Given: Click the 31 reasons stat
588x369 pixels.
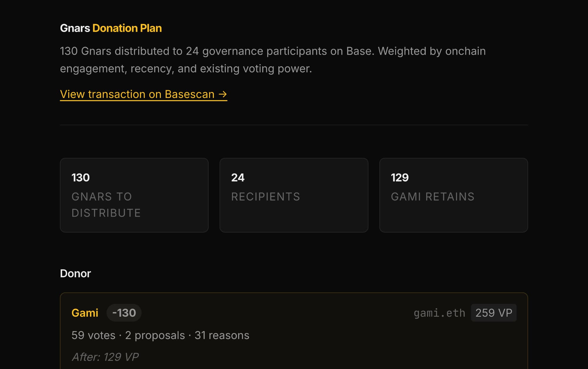Looking at the screenshot, I should tap(222, 335).
